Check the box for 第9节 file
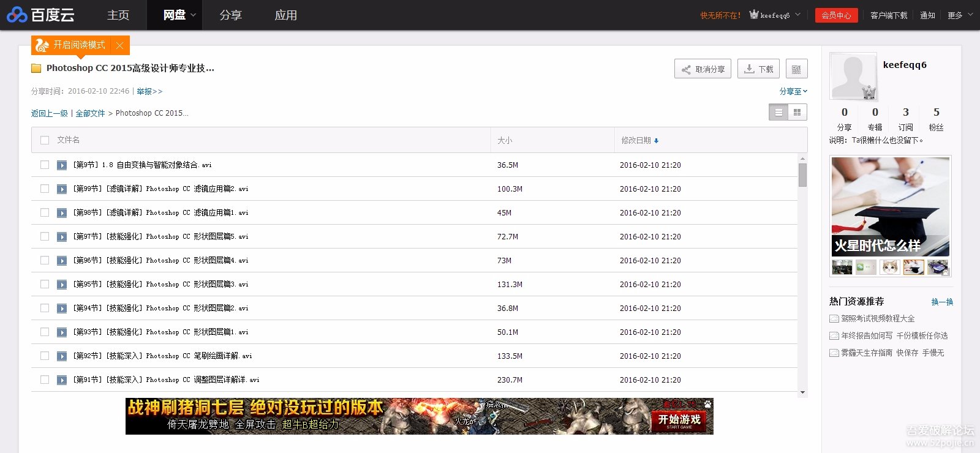Image resolution: width=980 pixels, height=453 pixels. [44, 165]
